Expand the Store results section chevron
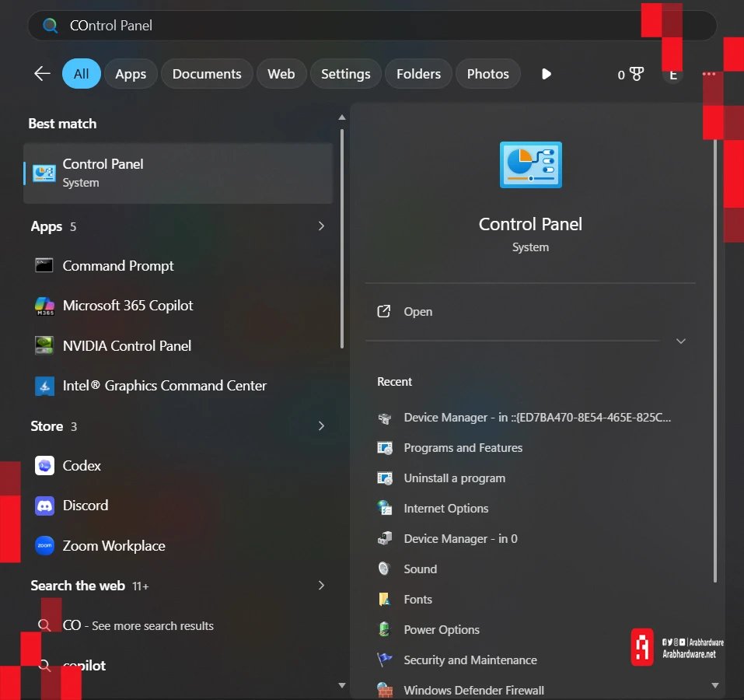Screen dimensions: 744x700 (321, 425)
